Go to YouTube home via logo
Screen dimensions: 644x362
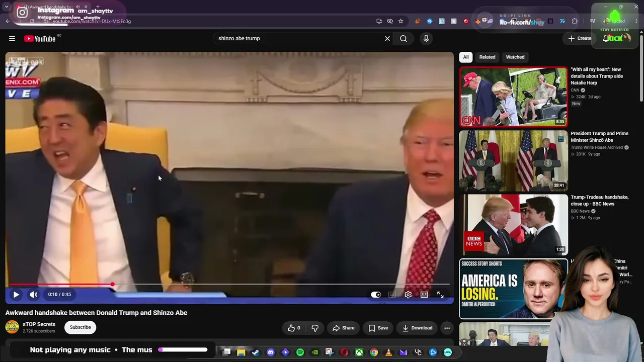(x=40, y=39)
